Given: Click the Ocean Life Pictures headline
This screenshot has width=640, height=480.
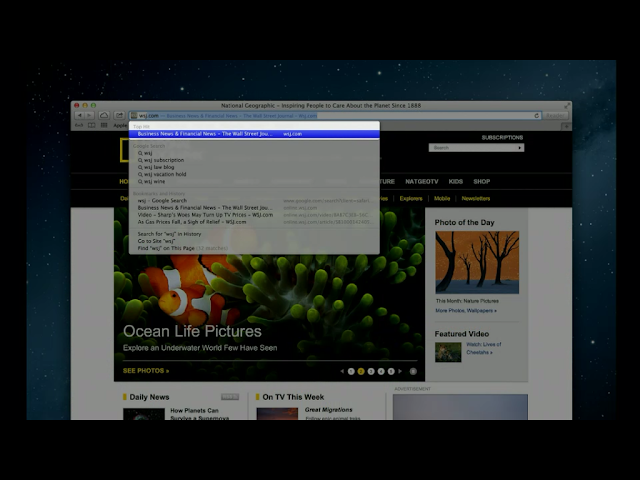Looking at the screenshot, I should (x=192, y=331).
